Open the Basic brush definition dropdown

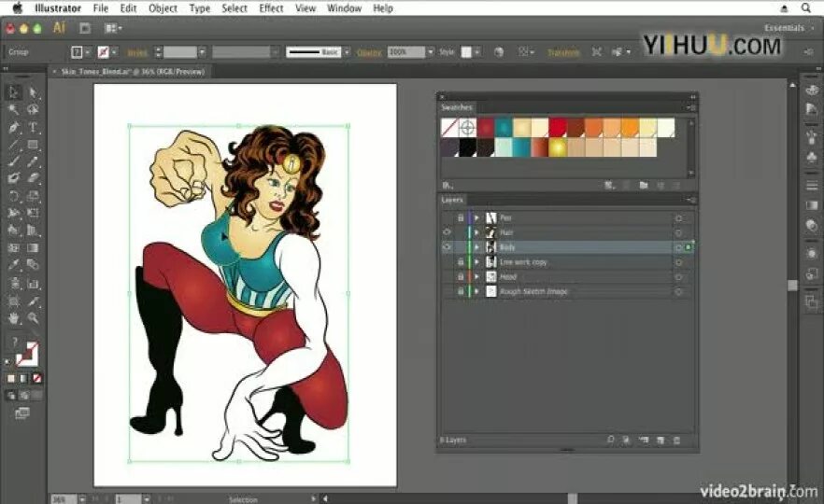[x=347, y=52]
